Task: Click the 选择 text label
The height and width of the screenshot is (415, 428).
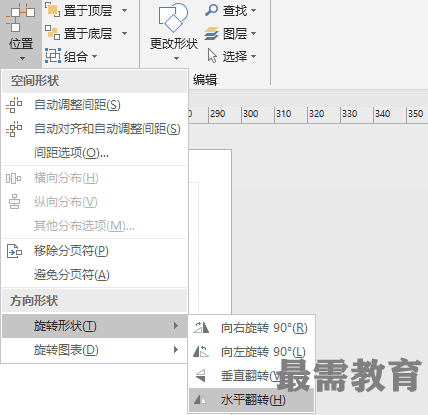Action: [x=235, y=56]
